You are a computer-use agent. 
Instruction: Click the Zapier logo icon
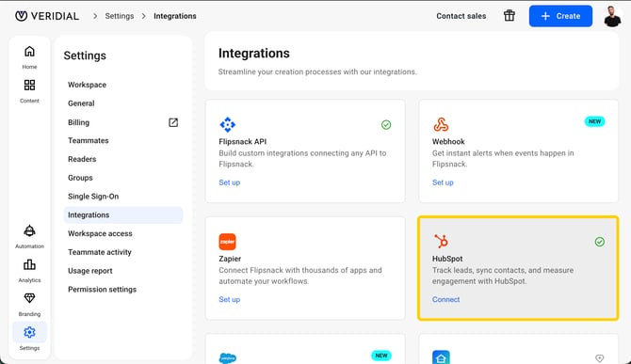click(227, 242)
